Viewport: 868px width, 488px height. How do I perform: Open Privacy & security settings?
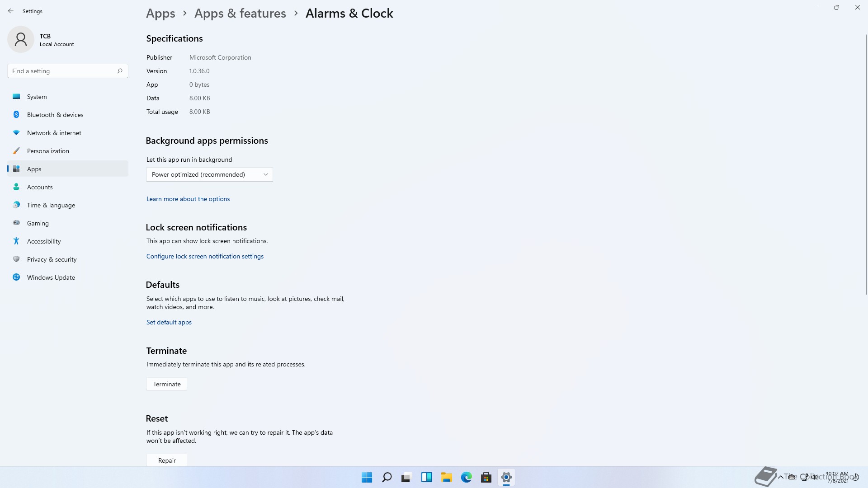point(68,259)
